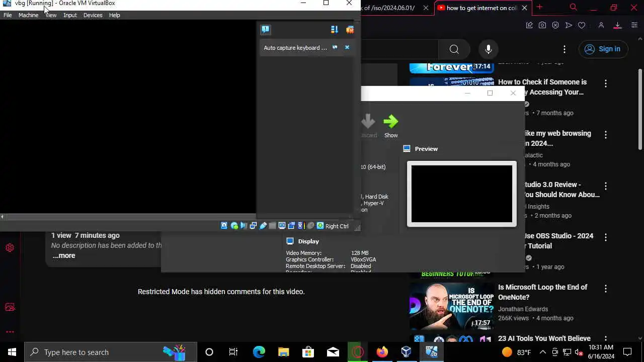Image resolution: width=644 pixels, height=362 pixels.
Task: Open the File menu in VirtualBox VM window
Action: click(x=8, y=15)
